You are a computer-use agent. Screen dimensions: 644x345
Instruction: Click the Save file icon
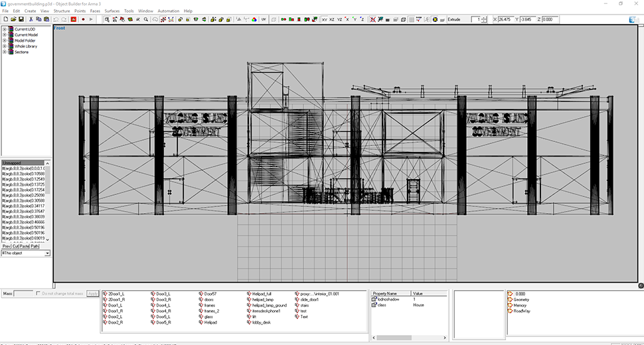click(x=21, y=20)
